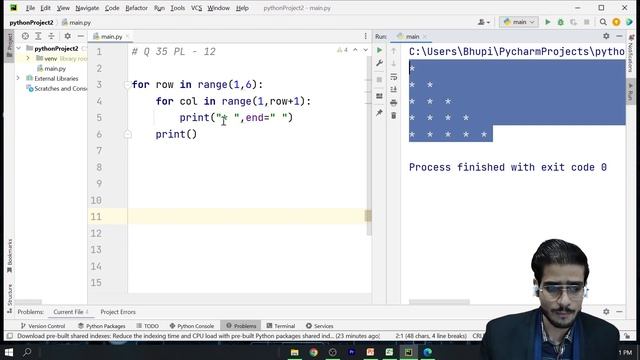
Task: Click the orange IDE updates icon
Action: [616, 22]
